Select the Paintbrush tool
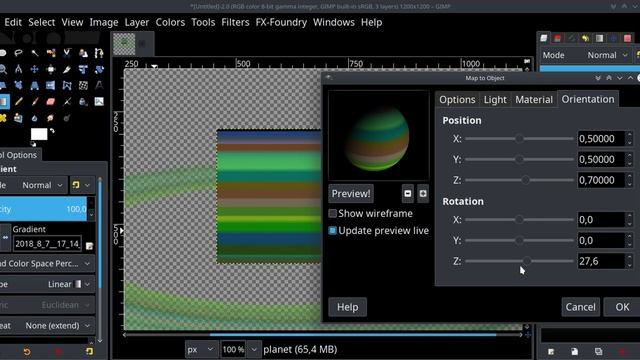Screen dimensions: 640x360 [x=34, y=102]
